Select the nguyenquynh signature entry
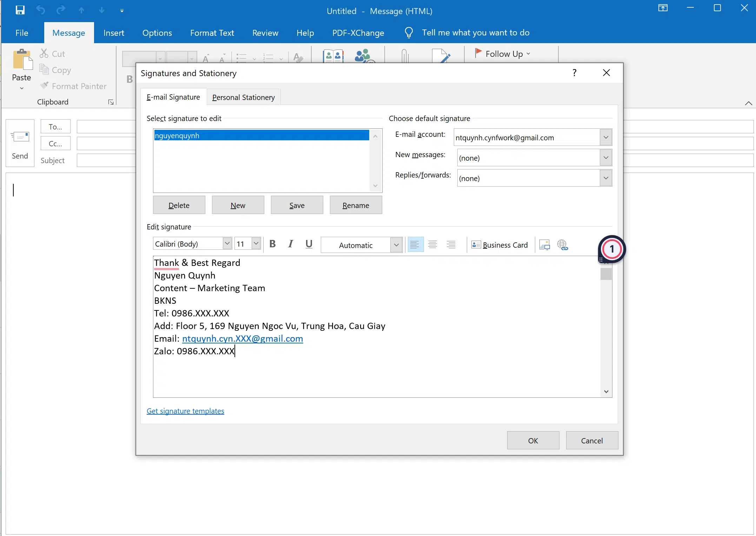This screenshot has height=536, width=756. pos(262,135)
